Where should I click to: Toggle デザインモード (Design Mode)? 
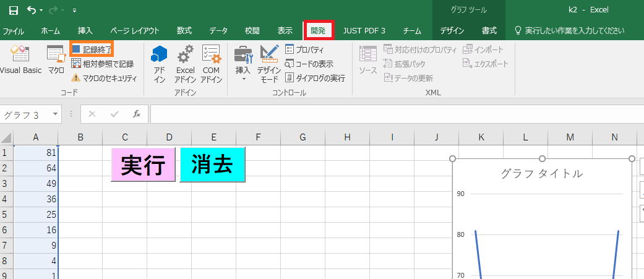click(x=269, y=64)
